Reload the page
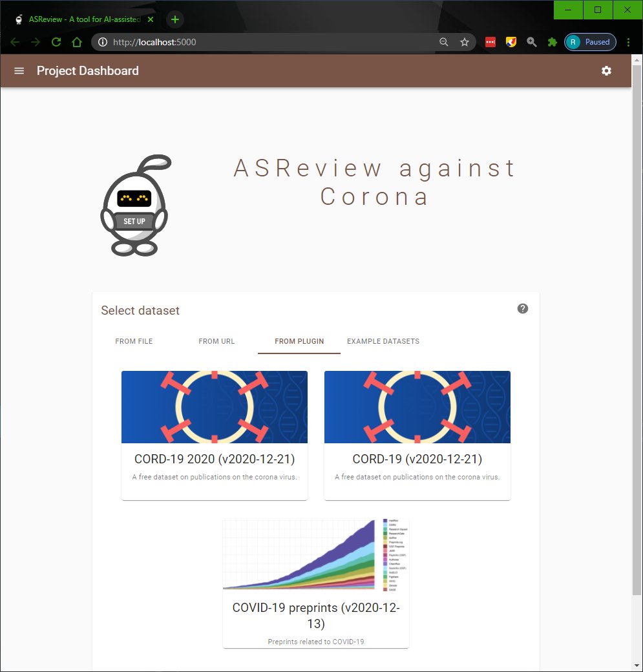643x672 pixels. tap(56, 42)
